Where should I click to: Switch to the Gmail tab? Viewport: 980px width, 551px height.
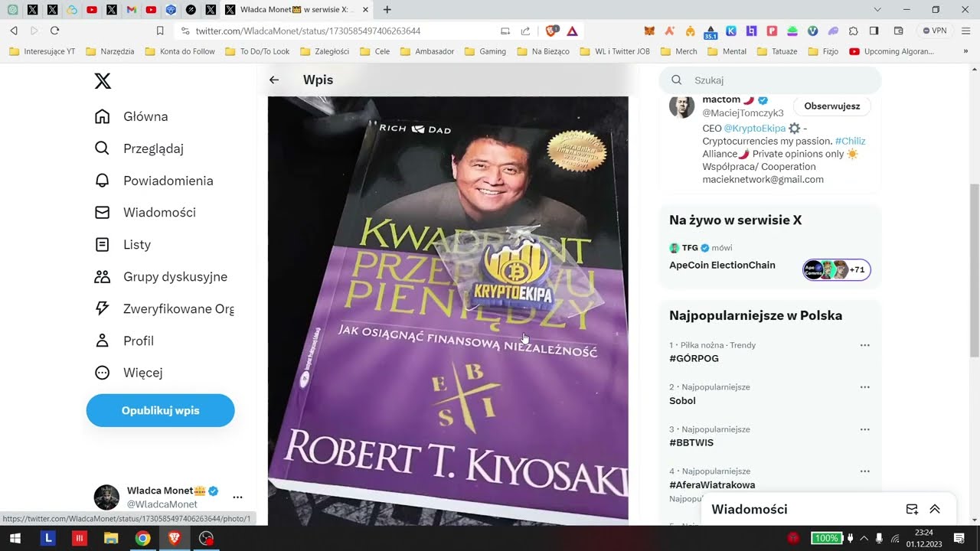click(x=132, y=10)
